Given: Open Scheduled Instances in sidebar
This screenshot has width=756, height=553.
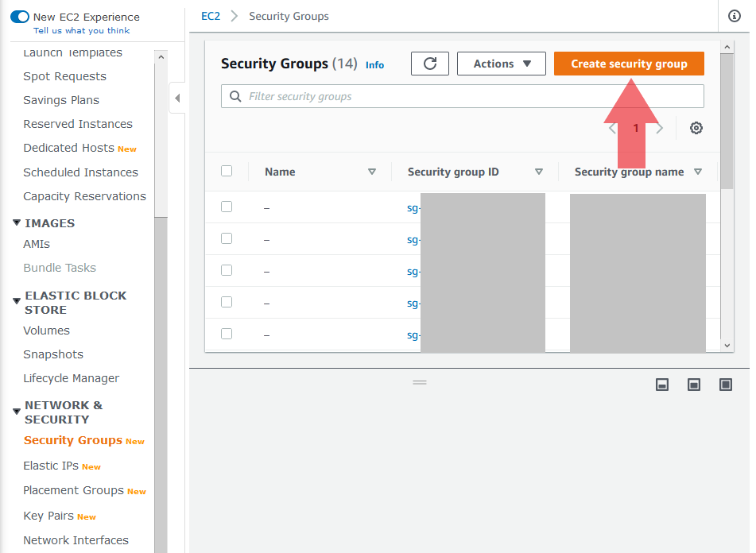Looking at the screenshot, I should [80, 172].
